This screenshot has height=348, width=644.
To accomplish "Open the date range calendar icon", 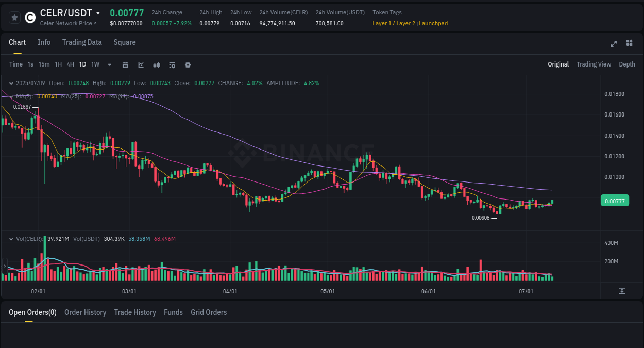I will click(x=125, y=65).
